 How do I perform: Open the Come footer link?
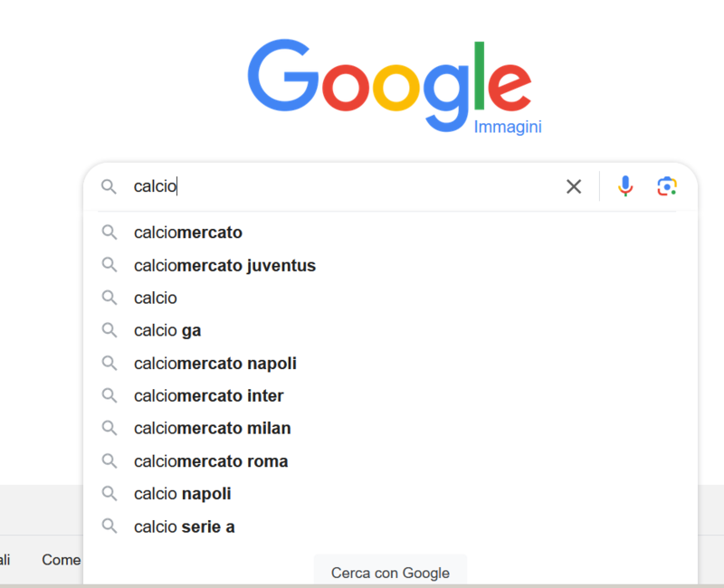point(62,560)
